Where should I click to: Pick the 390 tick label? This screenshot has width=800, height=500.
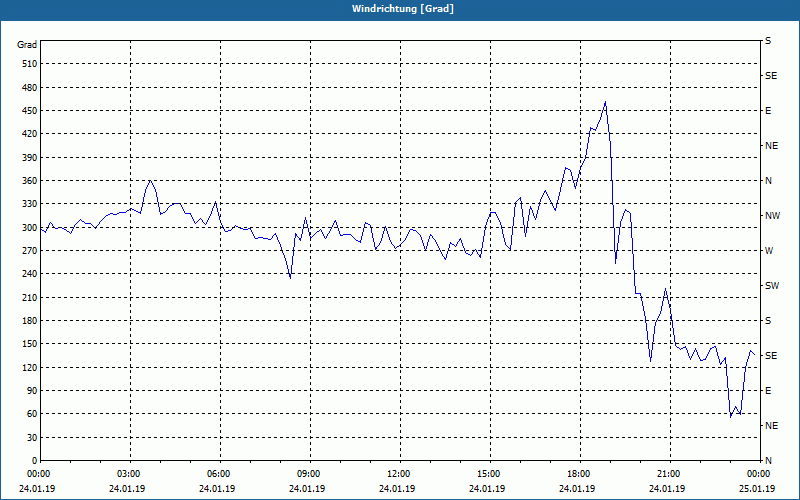coord(29,158)
